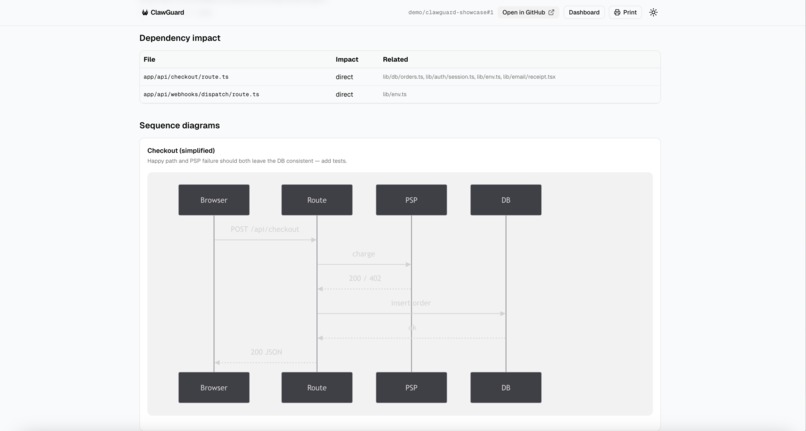806x431 pixels.
Task: Click the Sequence diagrams heading
Action: [179, 125]
